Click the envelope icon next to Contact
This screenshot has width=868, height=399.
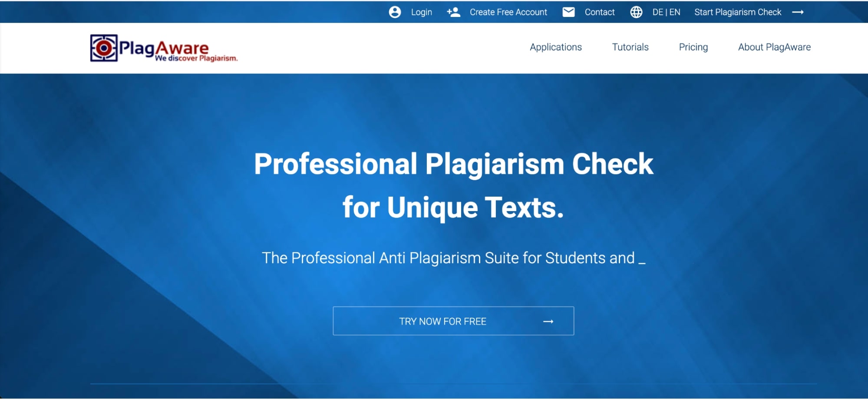[x=568, y=12]
